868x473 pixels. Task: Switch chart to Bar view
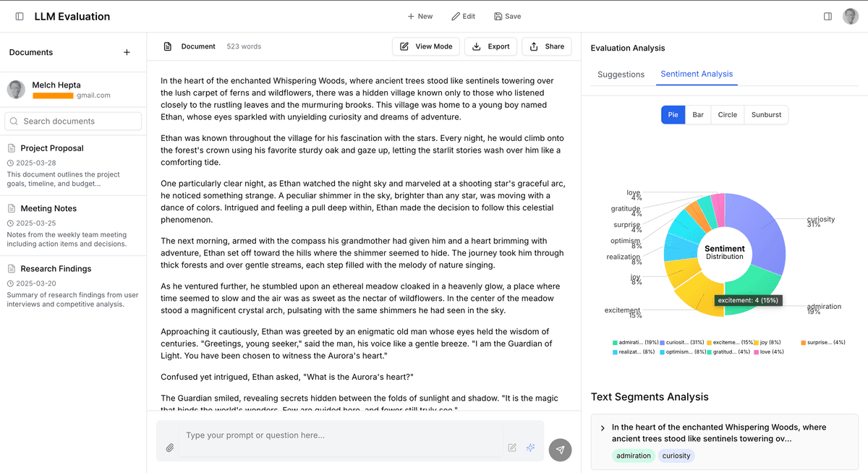(698, 115)
